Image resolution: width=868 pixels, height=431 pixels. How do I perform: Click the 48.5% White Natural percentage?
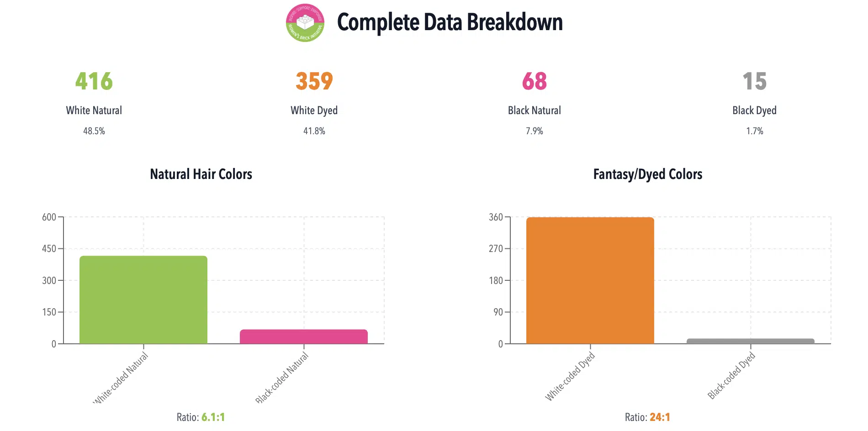coord(94,131)
